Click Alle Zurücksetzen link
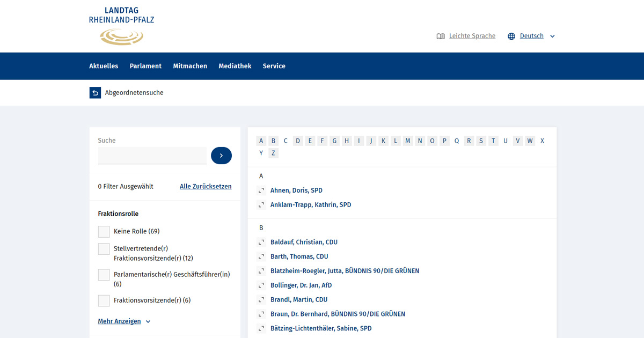 206,187
